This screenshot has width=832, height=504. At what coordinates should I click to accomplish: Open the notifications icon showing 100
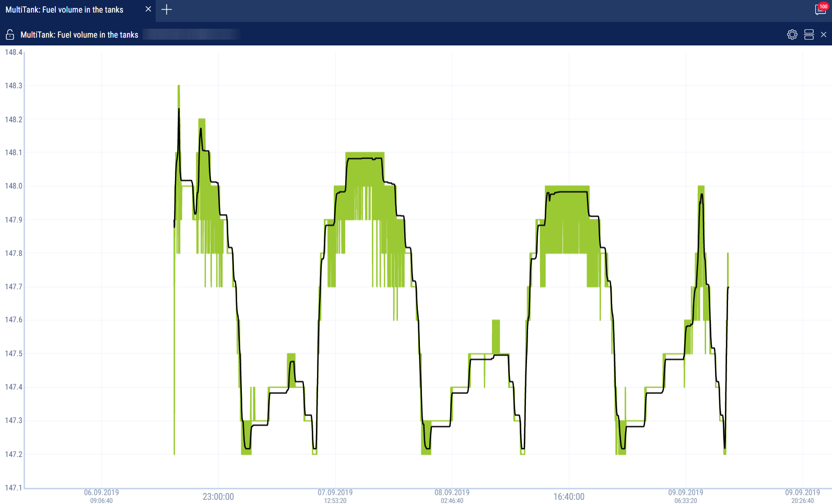821,9
